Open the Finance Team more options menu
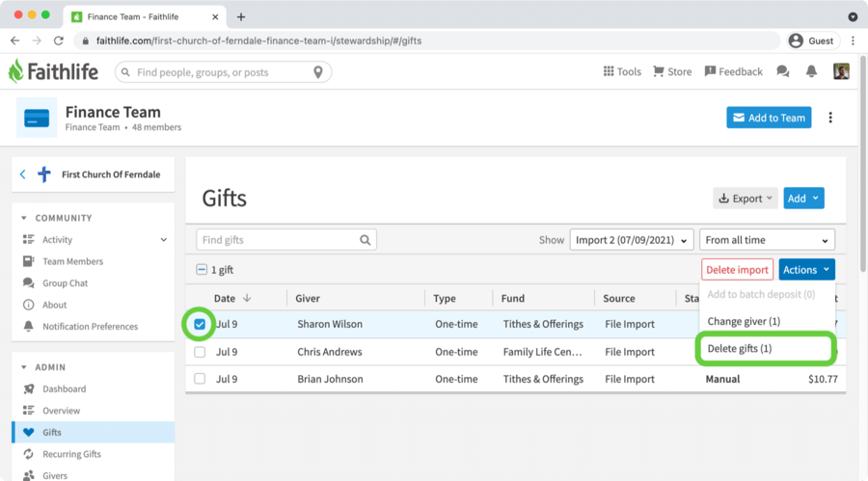The height and width of the screenshot is (481, 868). click(x=829, y=118)
